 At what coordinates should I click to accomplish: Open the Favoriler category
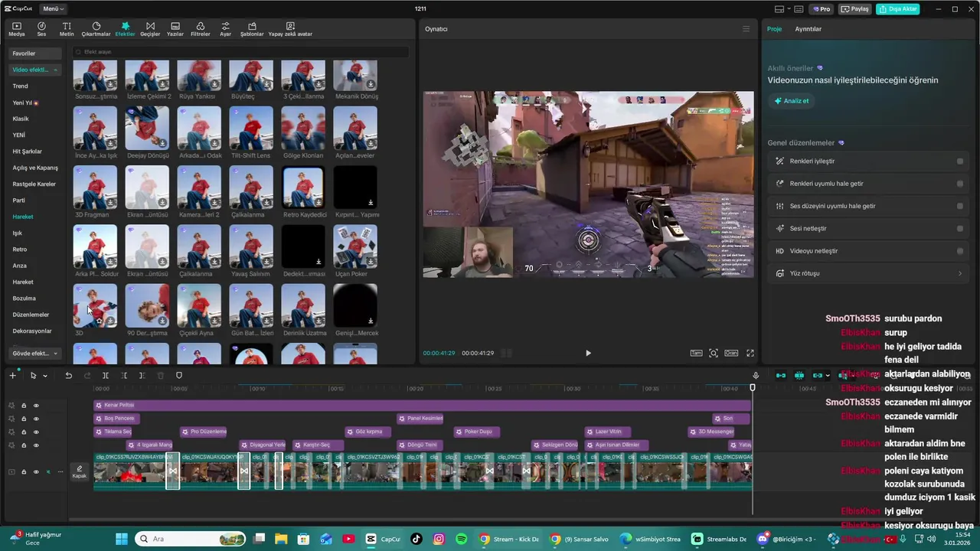[34, 54]
